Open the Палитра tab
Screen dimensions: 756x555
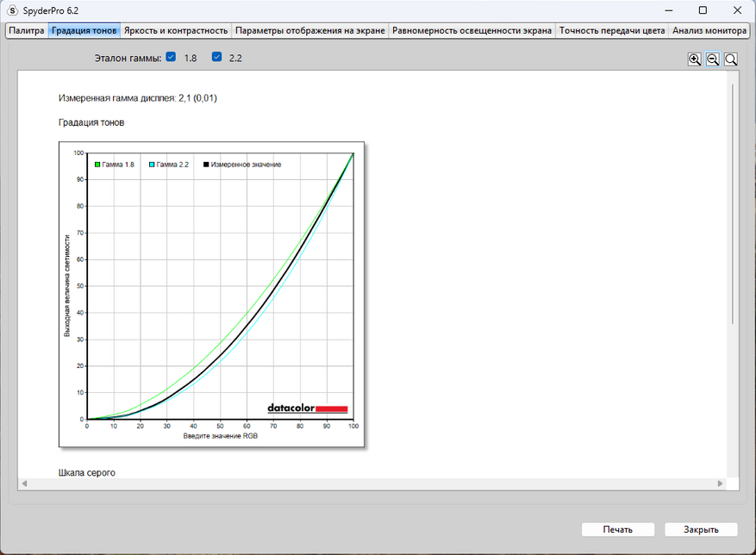coord(26,31)
